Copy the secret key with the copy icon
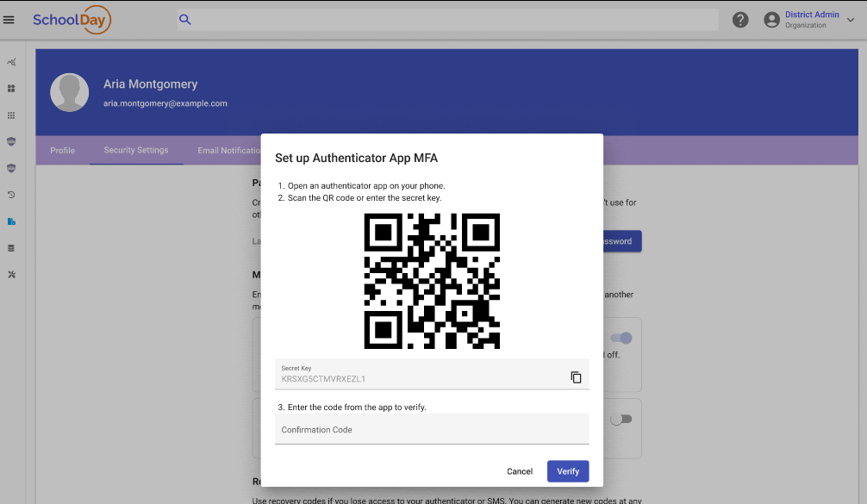This screenshot has height=504, width=867. [x=576, y=376]
